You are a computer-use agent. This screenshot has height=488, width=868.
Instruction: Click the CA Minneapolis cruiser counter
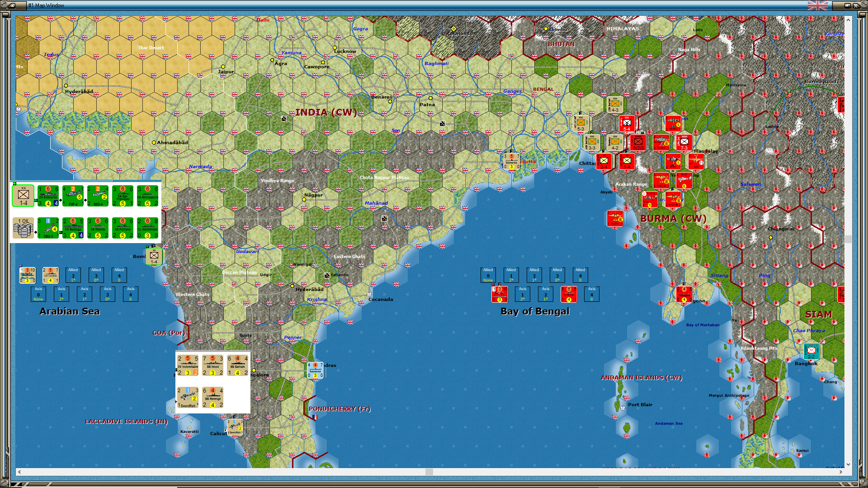(147, 196)
